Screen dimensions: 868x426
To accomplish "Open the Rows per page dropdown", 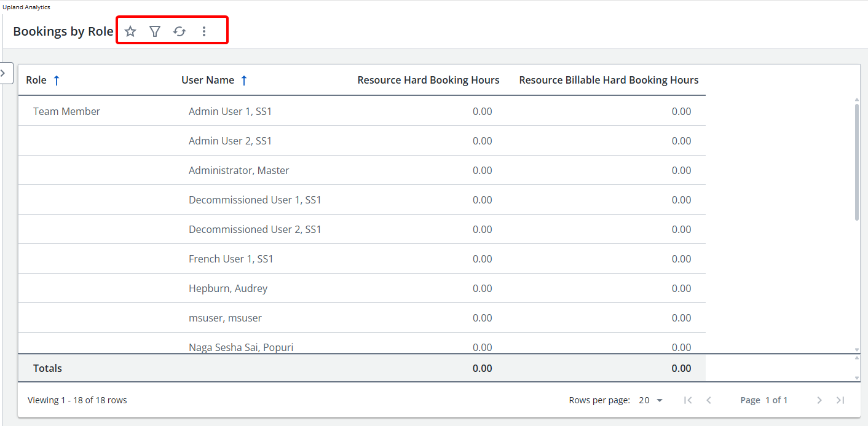I will point(650,400).
